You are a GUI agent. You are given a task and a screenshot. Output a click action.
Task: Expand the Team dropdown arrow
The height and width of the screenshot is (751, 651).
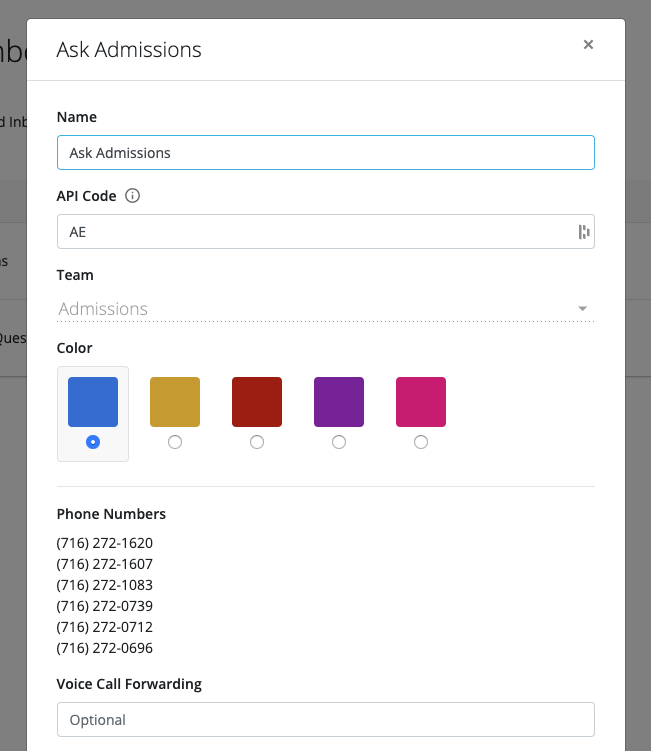click(x=582, y=309)
